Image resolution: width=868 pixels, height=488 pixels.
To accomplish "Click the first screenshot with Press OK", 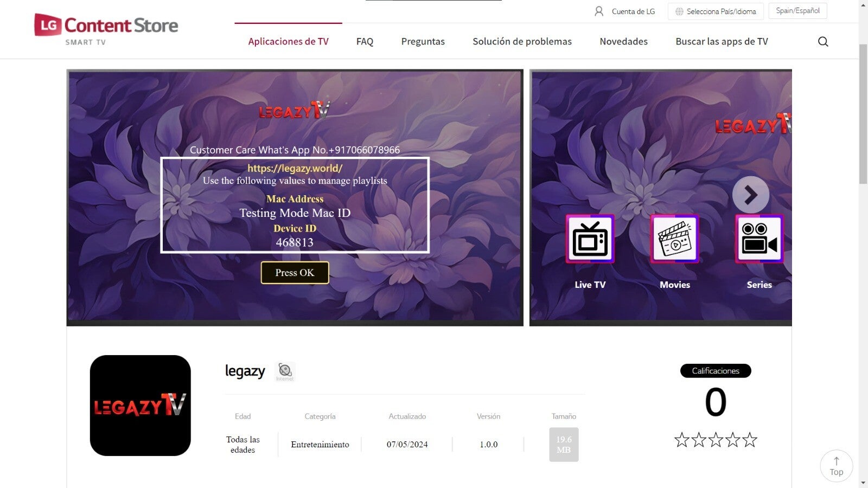I will pos(295,197).
